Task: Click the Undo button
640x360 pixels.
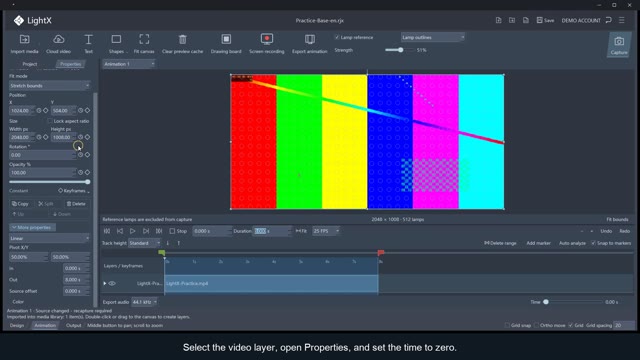Action: (606, 231)
